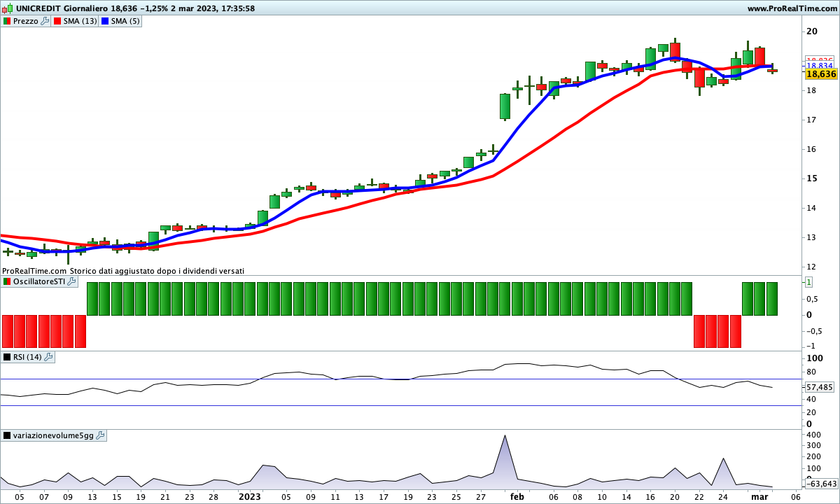Select the Prezzo legend label

26,21
